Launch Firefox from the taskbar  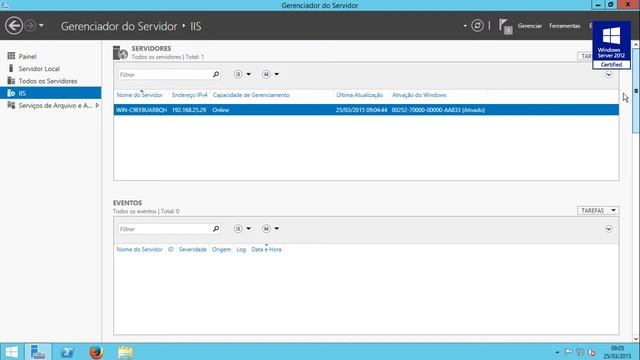click(96, 352)
